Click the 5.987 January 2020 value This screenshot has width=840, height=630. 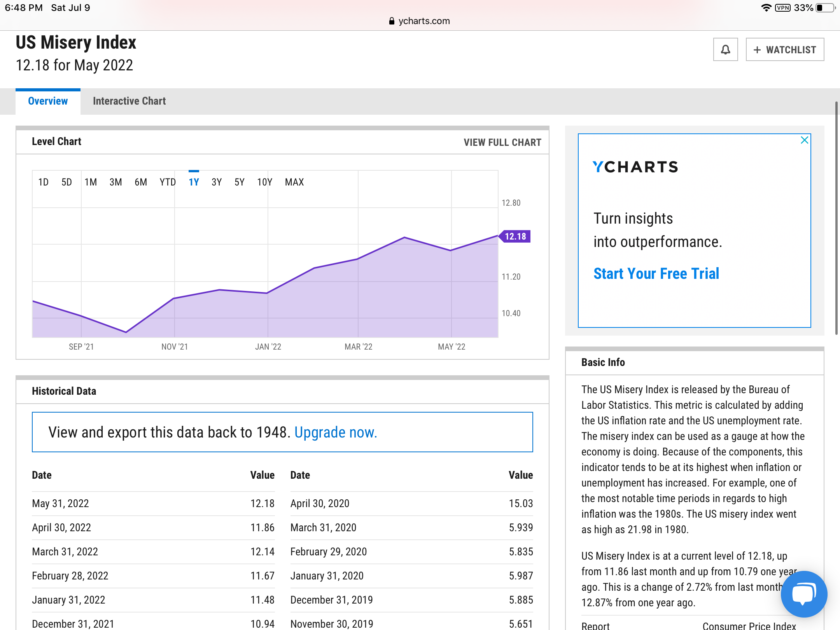tap(521, 576)
